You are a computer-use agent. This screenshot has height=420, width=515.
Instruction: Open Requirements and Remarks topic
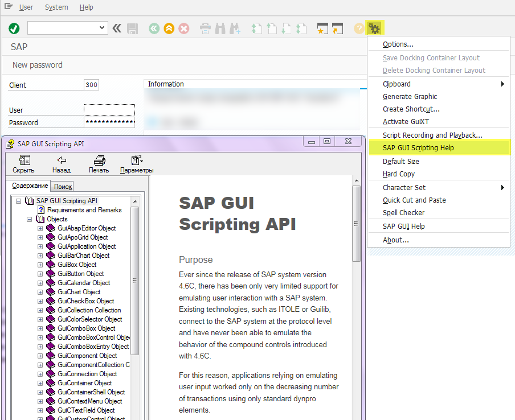tap(84, 210)
